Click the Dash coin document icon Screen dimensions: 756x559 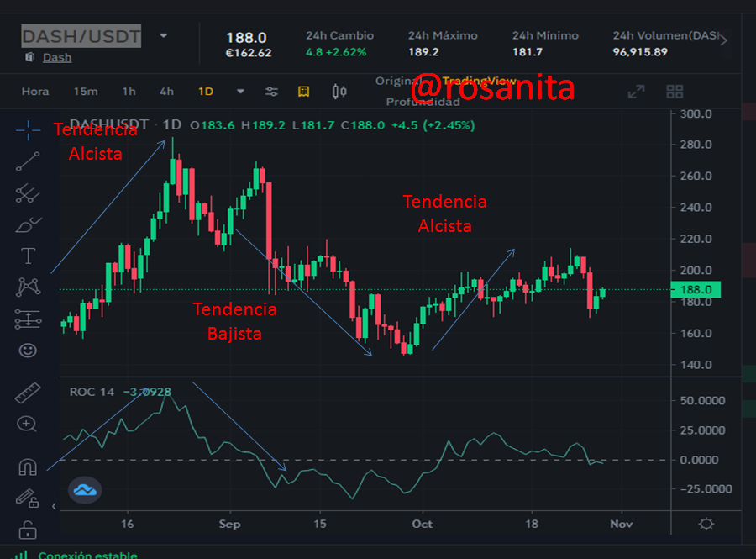(x=30, y=57)
